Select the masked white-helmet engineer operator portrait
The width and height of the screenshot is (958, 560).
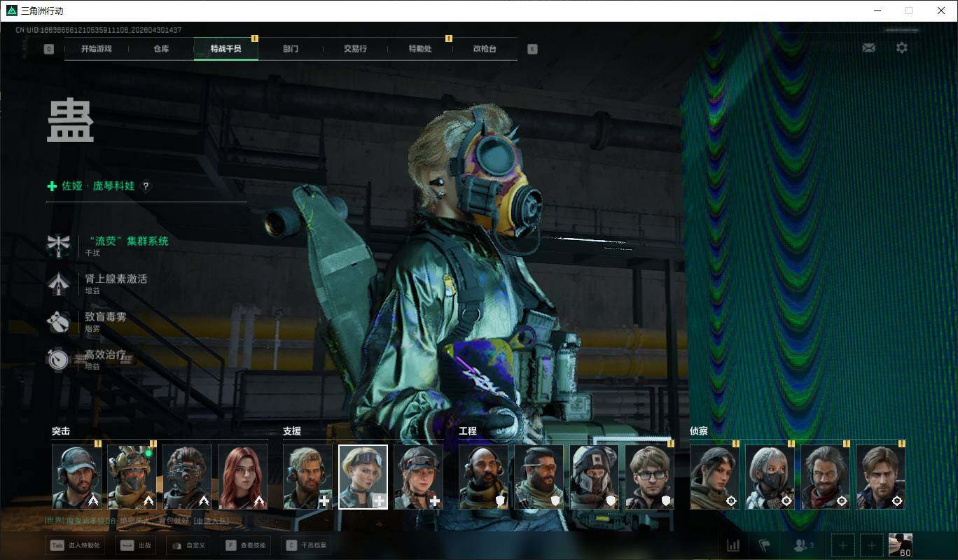click(595, 477)
